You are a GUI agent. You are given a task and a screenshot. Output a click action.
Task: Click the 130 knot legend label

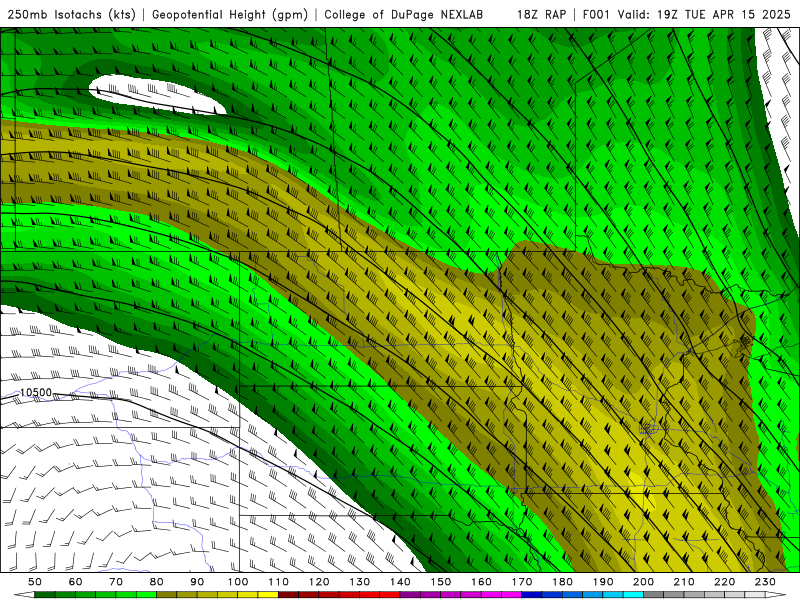pos(360,582)
